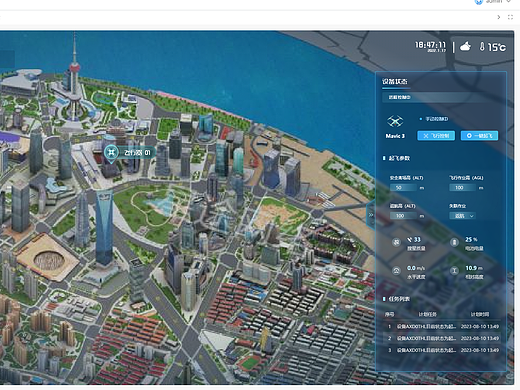The height and width of the screenshot is (390, 520).
Task: Click the thermometer temperature icon
Action: click(x=482, y=47)
